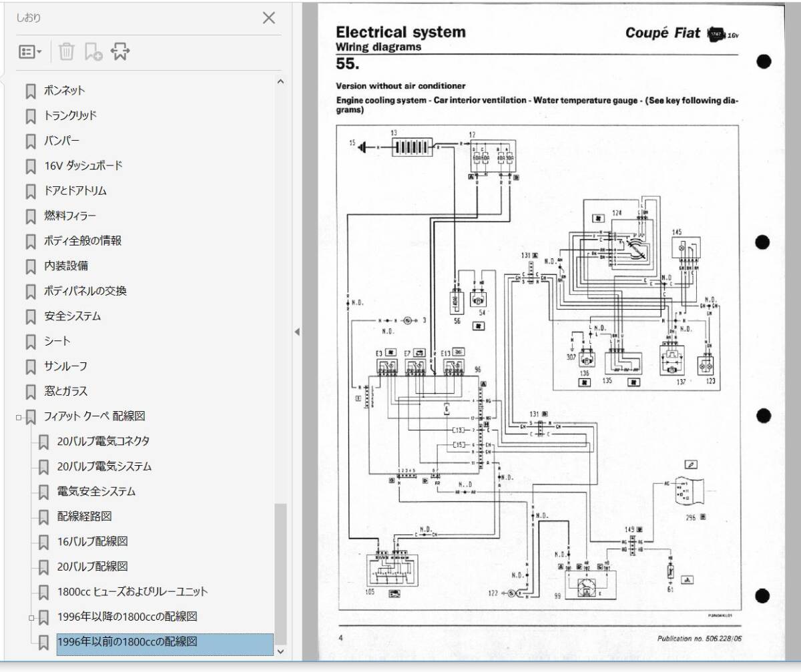Image resolution: width=801 pixels, height=672 pixels.
Task: Click bookmark icon beside 20バルブ配線図
Action: tap(43, 567)
